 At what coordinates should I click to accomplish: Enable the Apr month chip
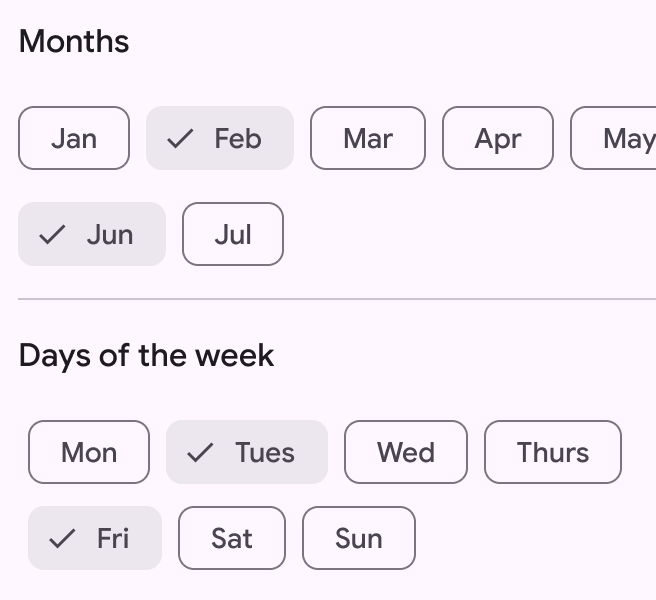coord(498,138)
